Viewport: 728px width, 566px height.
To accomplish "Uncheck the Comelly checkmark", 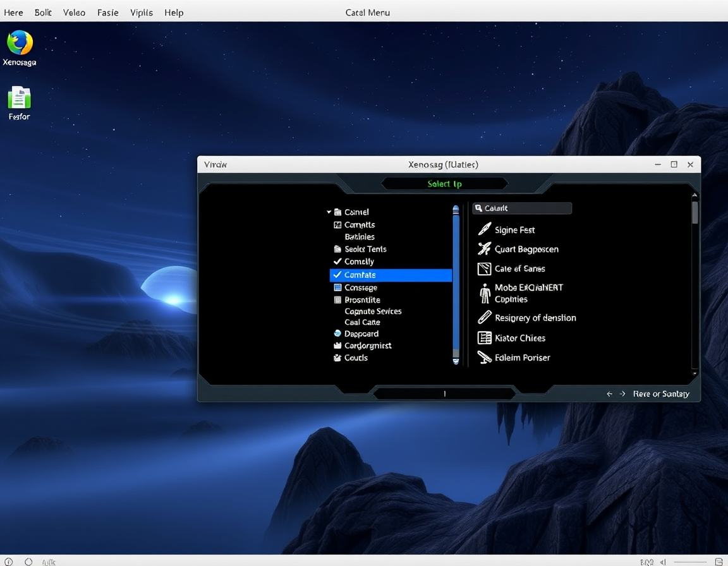I will [337, 261].
